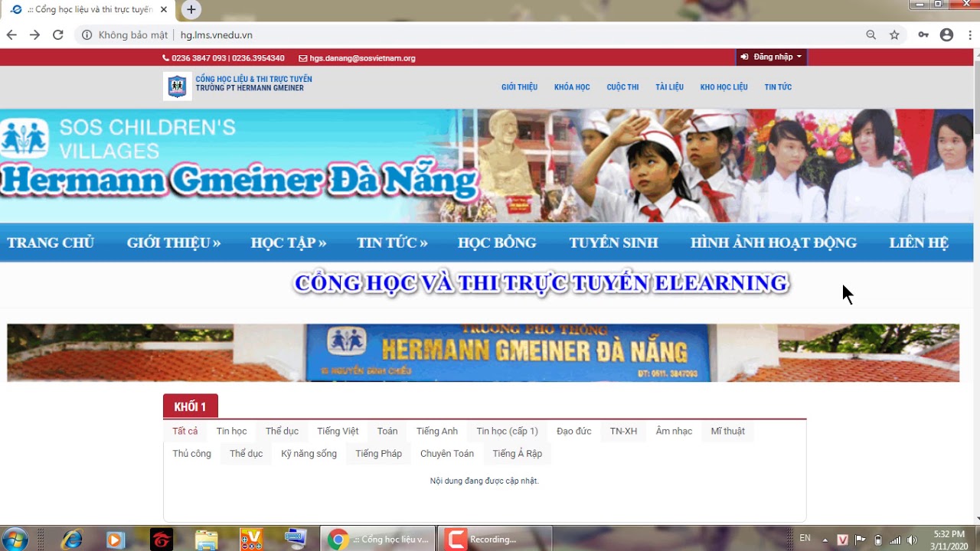Open the saved password key icon
This screenshot has height=551, width=980.
point(923,35)
